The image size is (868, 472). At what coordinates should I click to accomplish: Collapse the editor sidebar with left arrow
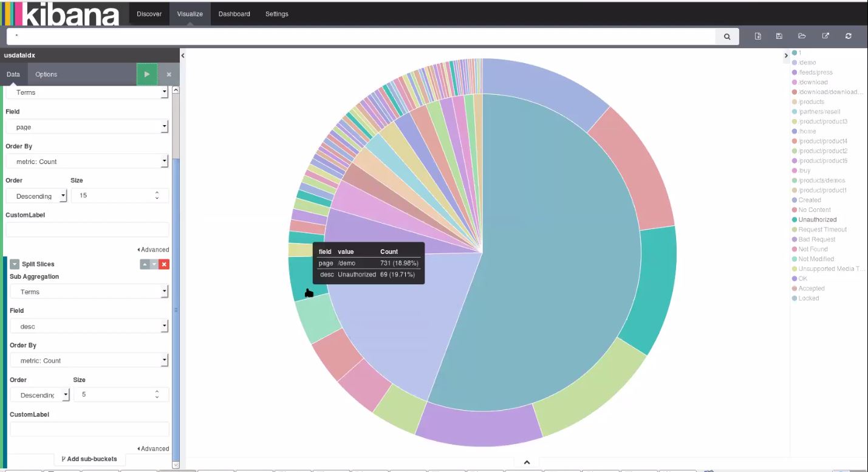coord(183,55)
